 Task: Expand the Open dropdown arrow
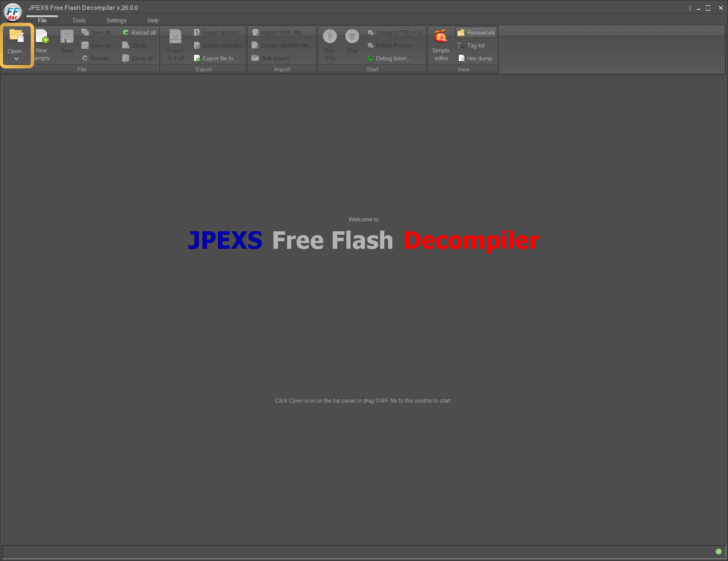tap(17, 59)
